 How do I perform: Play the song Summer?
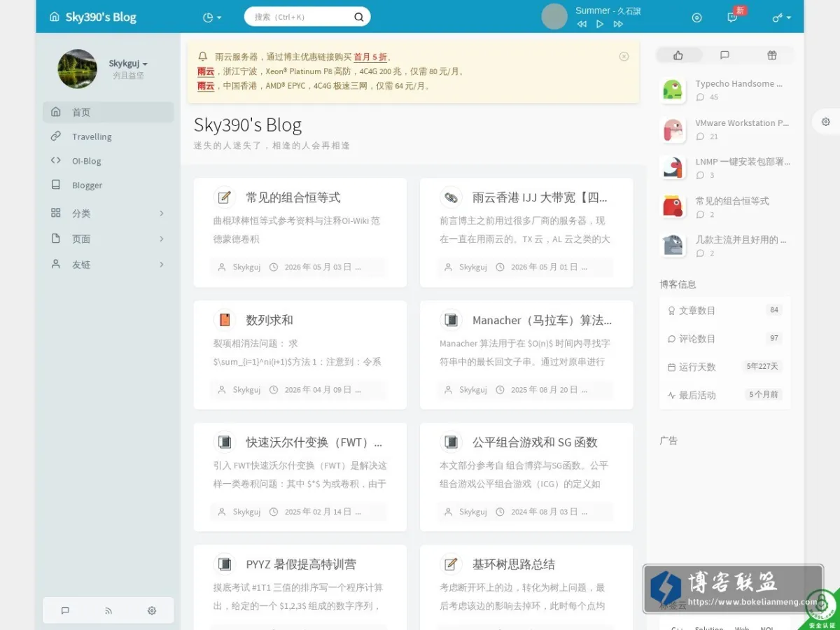tap(600, 24)
